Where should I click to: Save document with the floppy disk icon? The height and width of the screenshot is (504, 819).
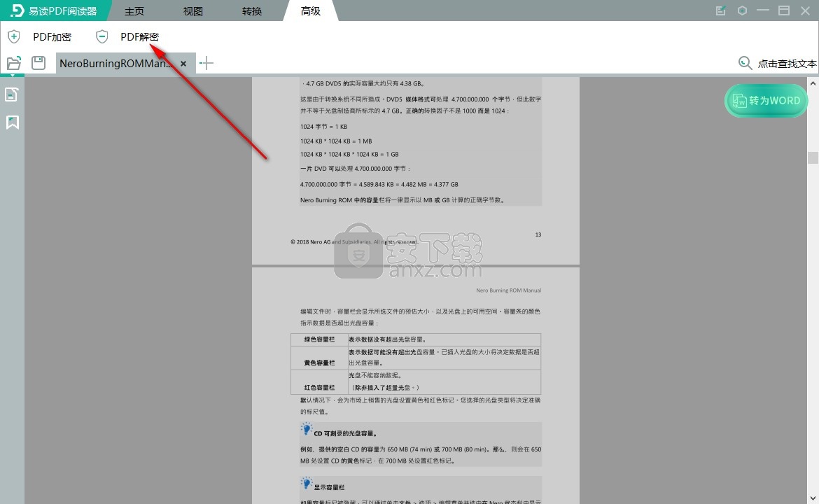[38, 63]
